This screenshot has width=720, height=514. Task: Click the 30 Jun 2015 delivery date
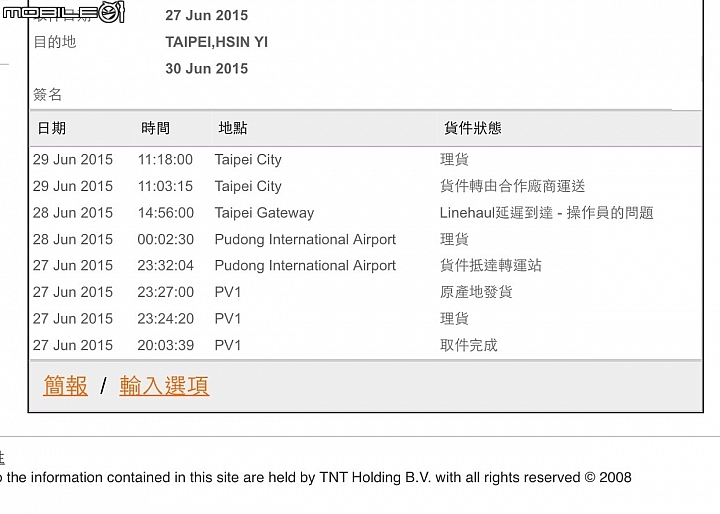point(207,69)
